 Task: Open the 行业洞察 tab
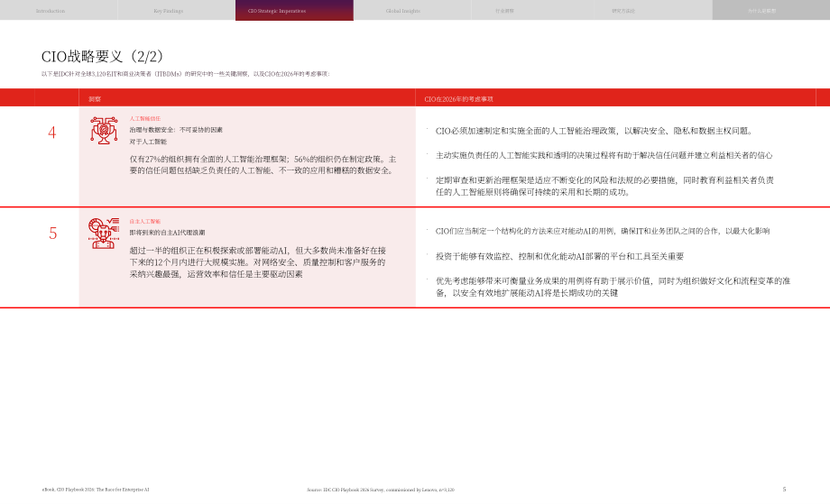[x=532, y=10]
